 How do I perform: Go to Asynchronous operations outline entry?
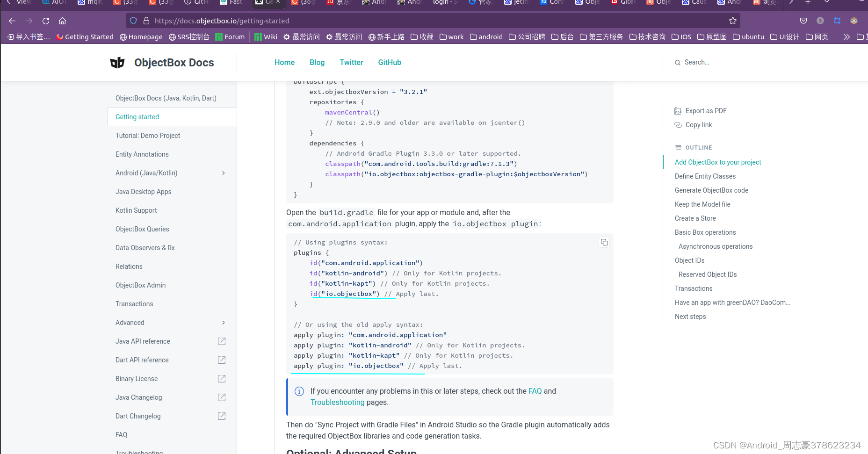716,246
